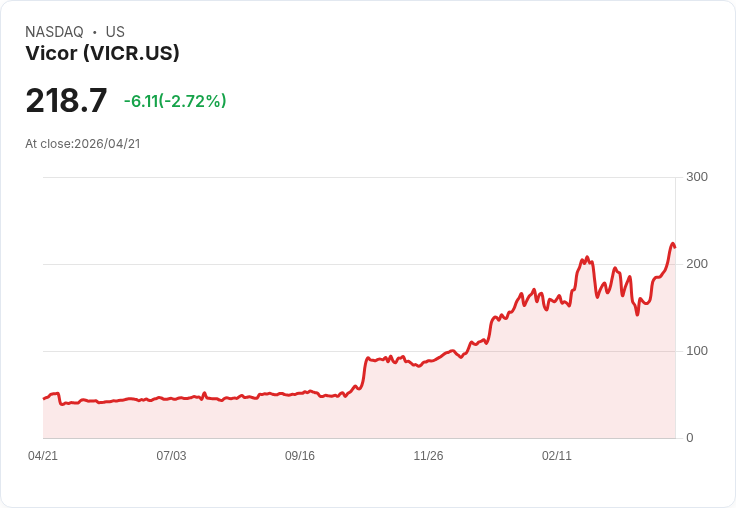736x508 pixels.
Task: Click the dot separator between NASDAQ and US
Action: [94, 32]
